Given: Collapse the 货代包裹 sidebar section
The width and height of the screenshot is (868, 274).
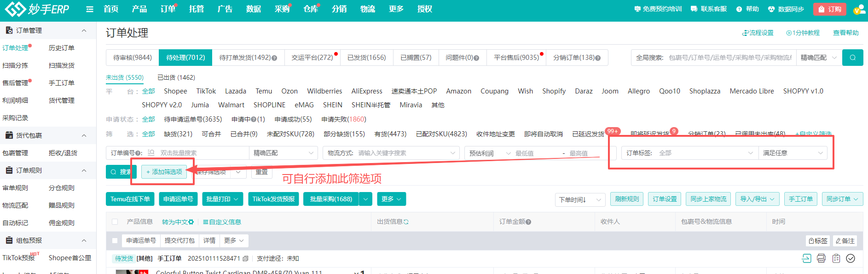Looking at the screenshot, I should click(84, 135).
